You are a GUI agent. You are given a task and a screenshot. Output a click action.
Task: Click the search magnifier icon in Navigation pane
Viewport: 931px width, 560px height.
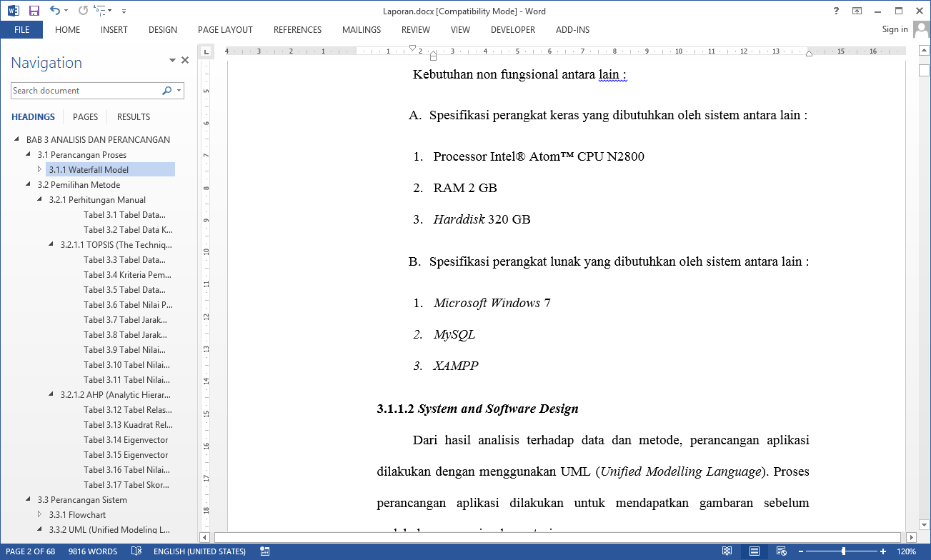click(x=166, y=91)
